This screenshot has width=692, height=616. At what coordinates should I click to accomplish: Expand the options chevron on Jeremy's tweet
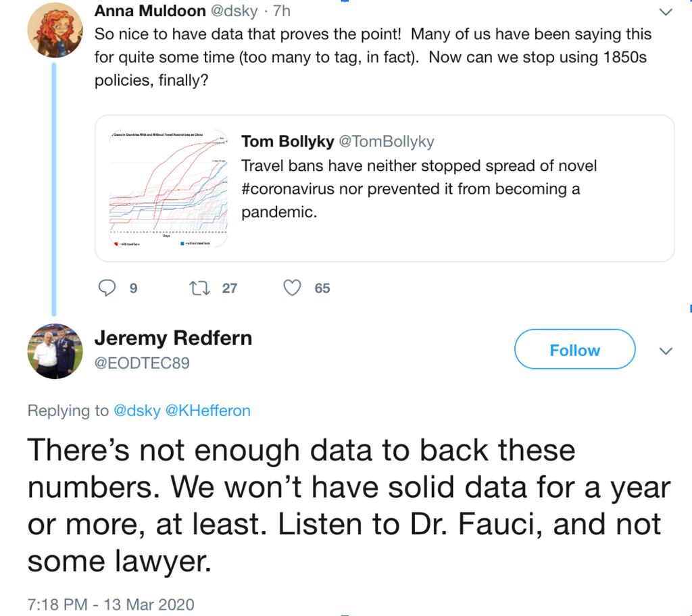pos(666,351)
